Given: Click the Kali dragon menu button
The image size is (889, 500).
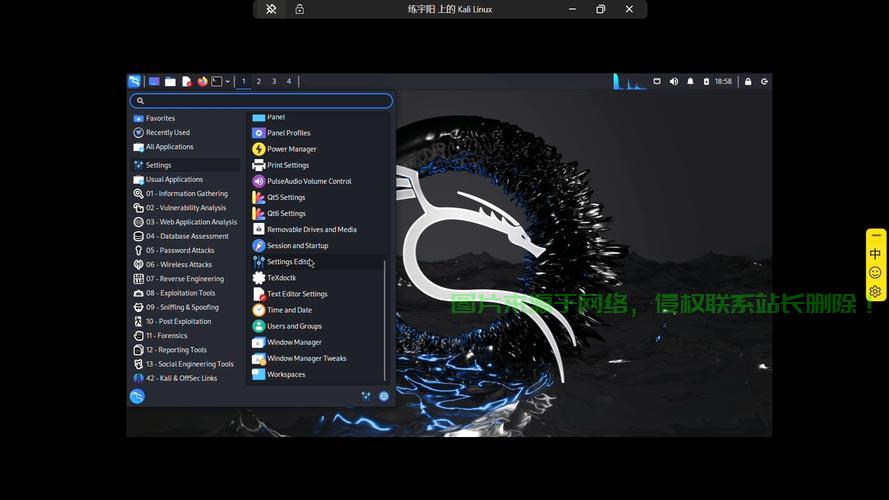Looking at the screenshot, I should click(135, 81).
